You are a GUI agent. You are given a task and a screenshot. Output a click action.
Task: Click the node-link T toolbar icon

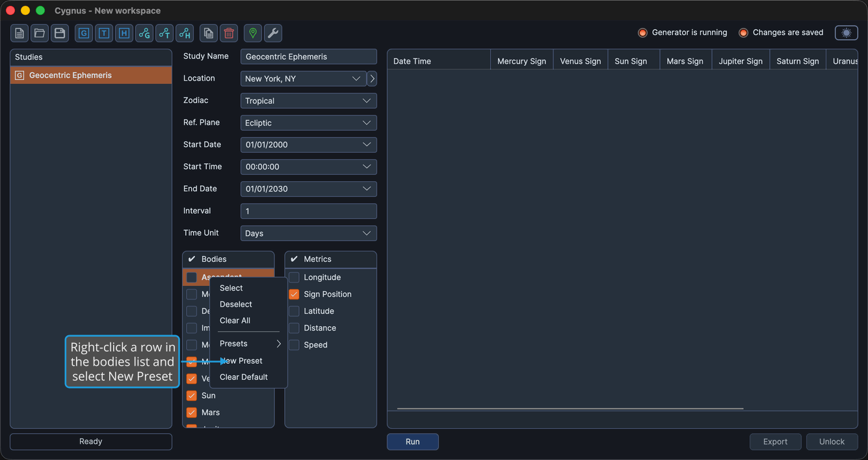(x=164, y=33)
